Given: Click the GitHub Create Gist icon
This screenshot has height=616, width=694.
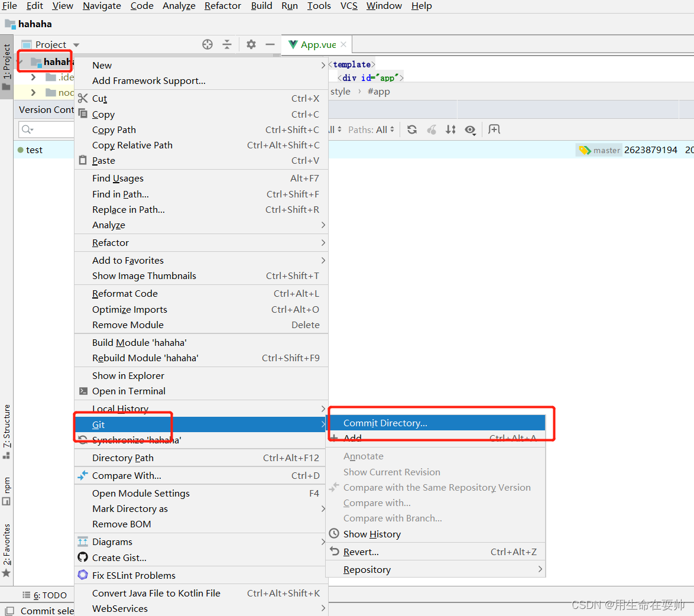Looking at the screenshot, I should tap(83, 557).
